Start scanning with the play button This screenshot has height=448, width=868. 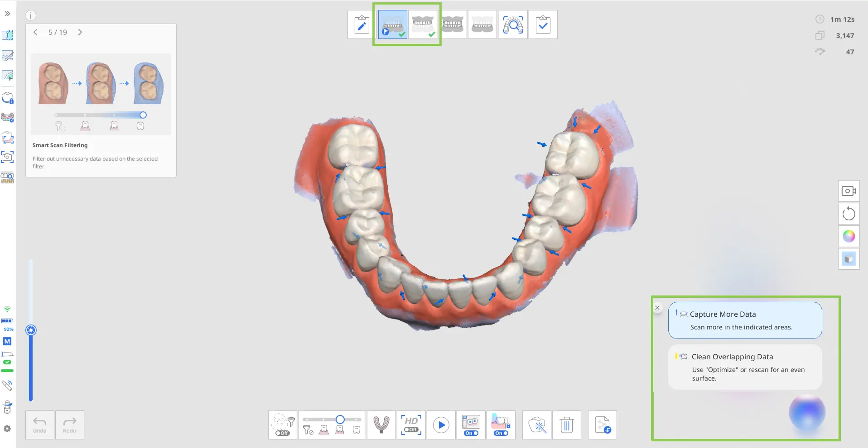[441, 425]
